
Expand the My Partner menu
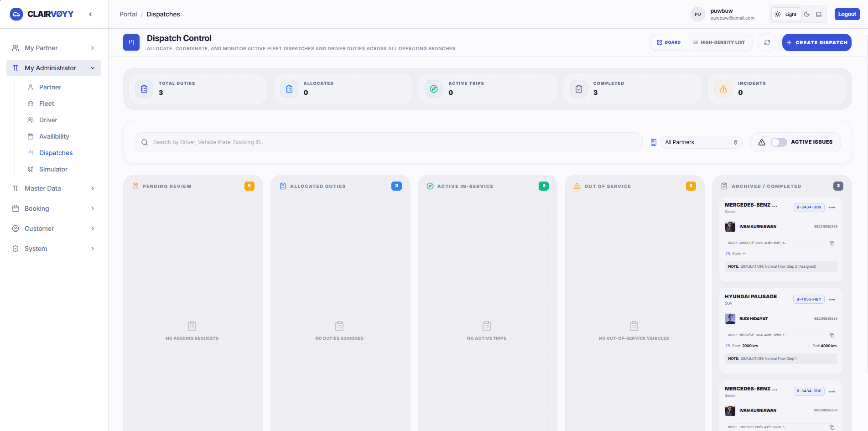(54, 48)
